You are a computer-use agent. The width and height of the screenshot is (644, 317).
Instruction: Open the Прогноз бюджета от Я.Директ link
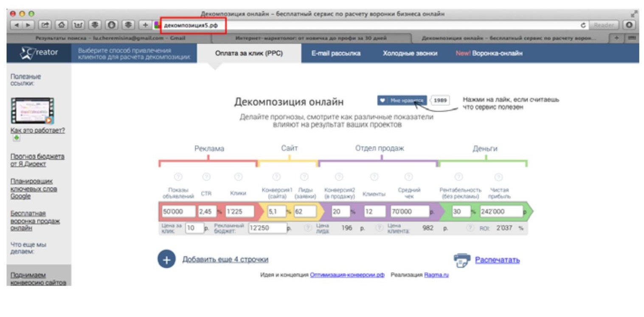point(37,160)
